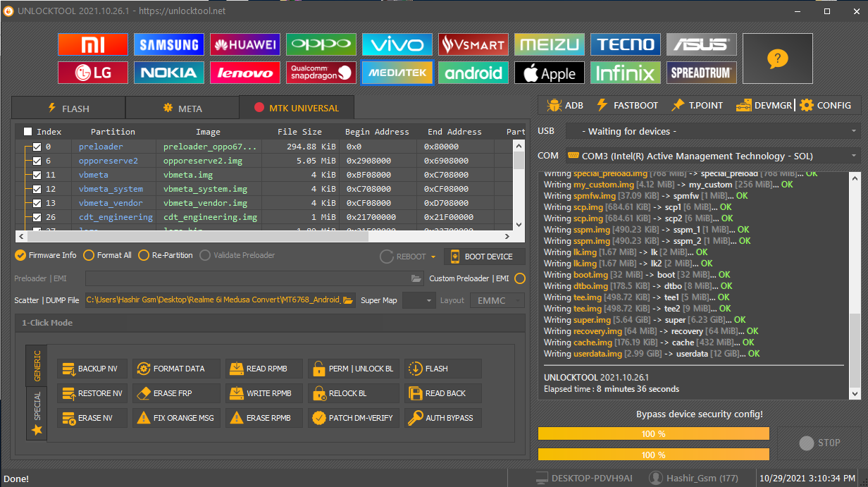Open the USB devices dropdown
The height and width of the screenshot is (487, 868).
pos(712,131)
